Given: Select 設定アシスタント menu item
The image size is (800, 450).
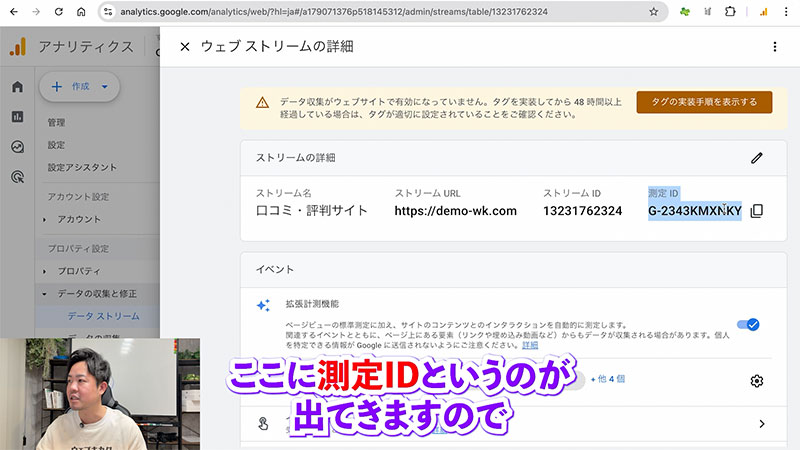Looking at the screenshot, I should (82, 167).
